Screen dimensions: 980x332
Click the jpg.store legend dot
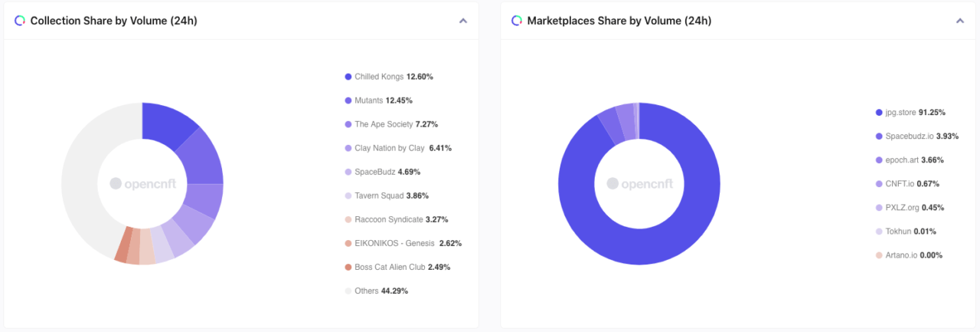click(x=879, y=112)
